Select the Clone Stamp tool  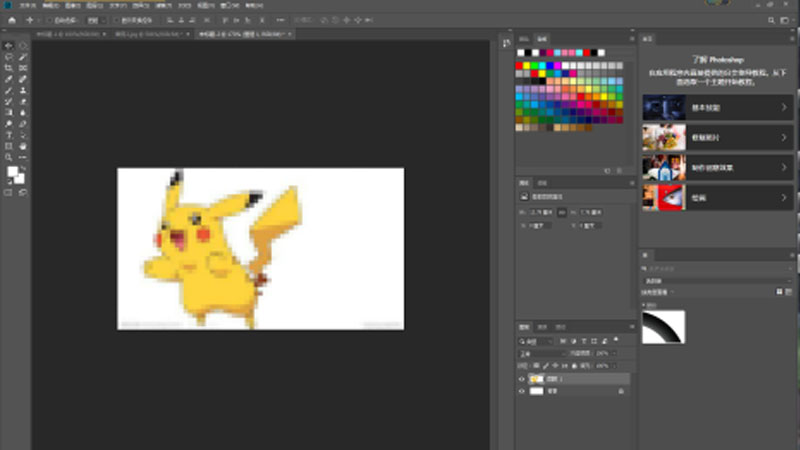click(x=23, y=90)
